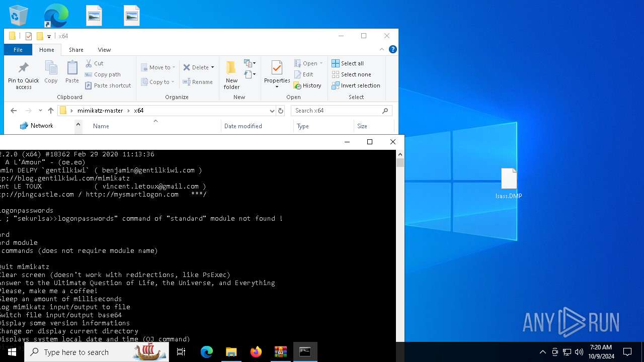Click mimikatz-master in the address breadcrumb

click(100, 111)
